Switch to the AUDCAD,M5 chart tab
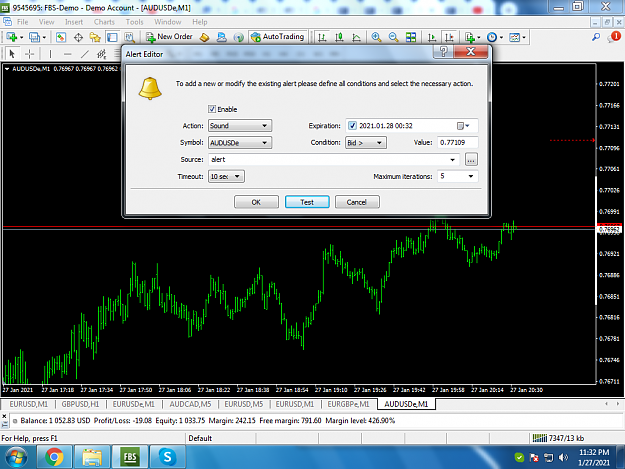Screen dimensions: 625x469 click(x=190, y=404)
